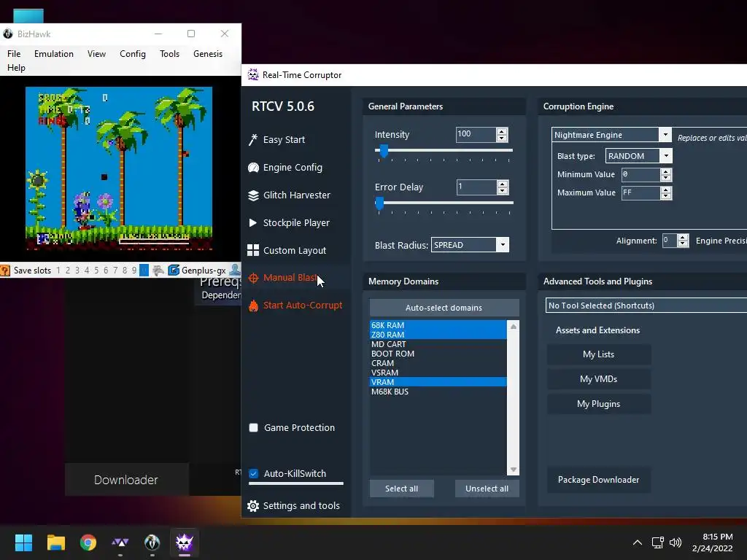747x560 pixels.
Task: Open No Tool Selected dropdown
Action: tap(646, 306)
